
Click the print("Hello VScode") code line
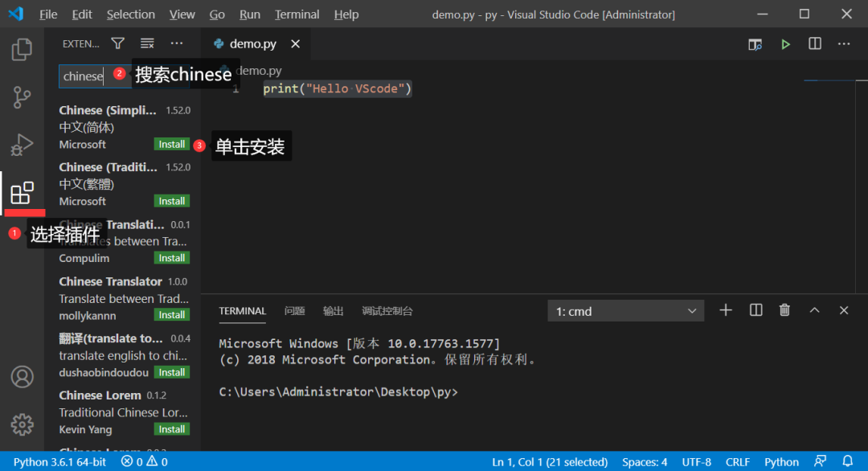tap(337, 88)
